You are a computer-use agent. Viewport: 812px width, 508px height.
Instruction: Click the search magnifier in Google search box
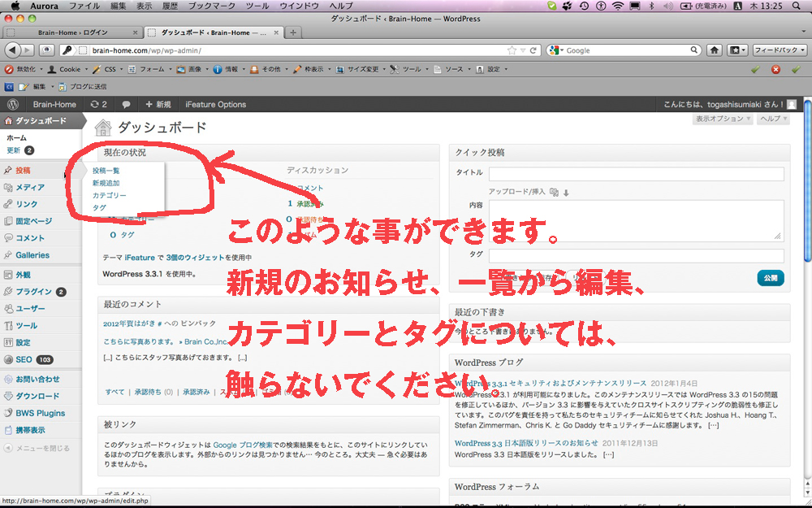point(694,50)
